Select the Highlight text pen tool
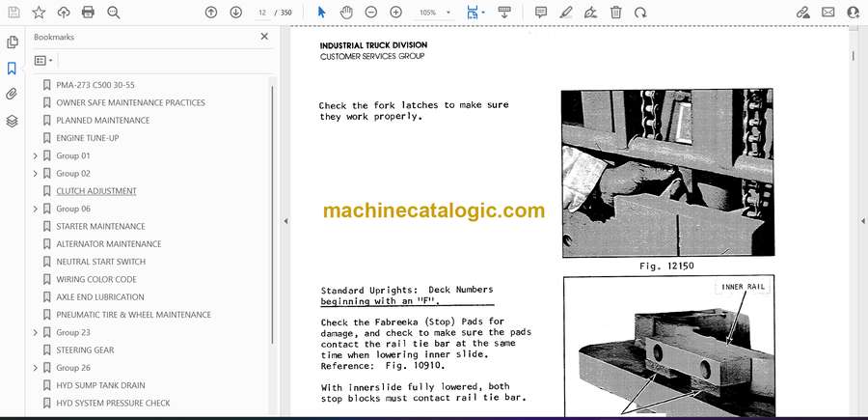 [566, 13]
